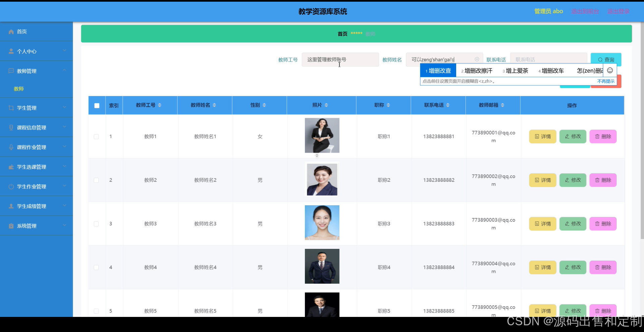Click 不再提示 link in IME popup
This screenshot has width=644, height=332.
point(606,81)
